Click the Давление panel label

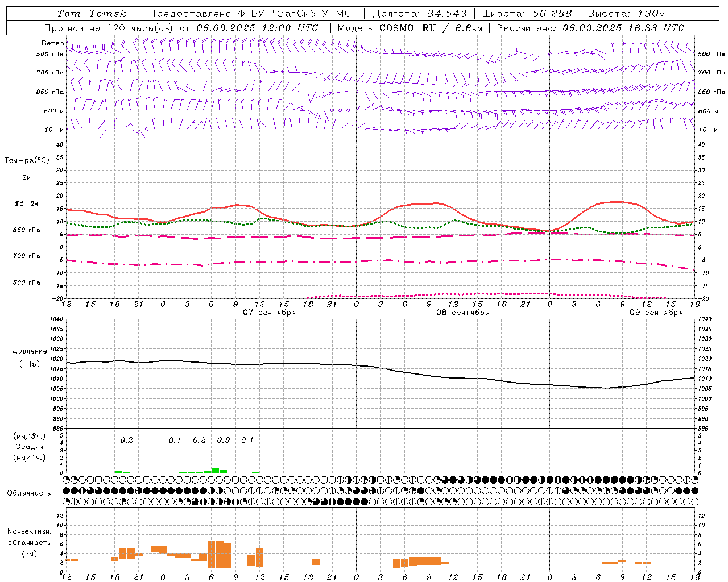click(x=30, y=351)
